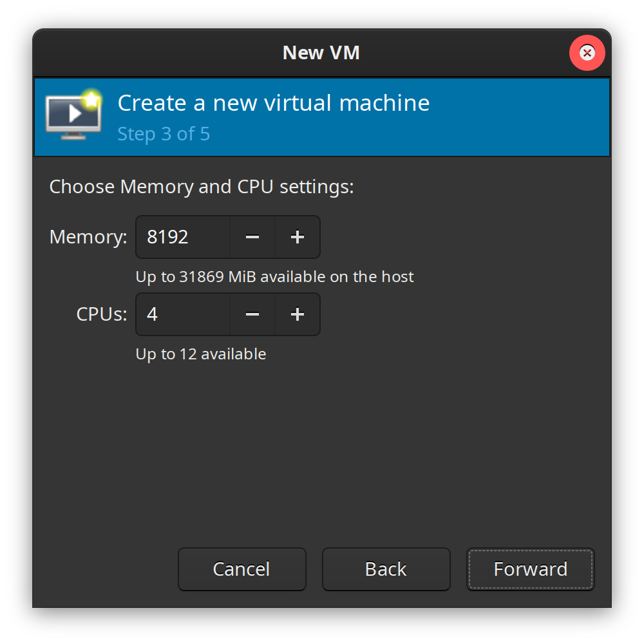Close the New VM dialog
This screenshot has height=644, width=644.
(x=587, y=53)
